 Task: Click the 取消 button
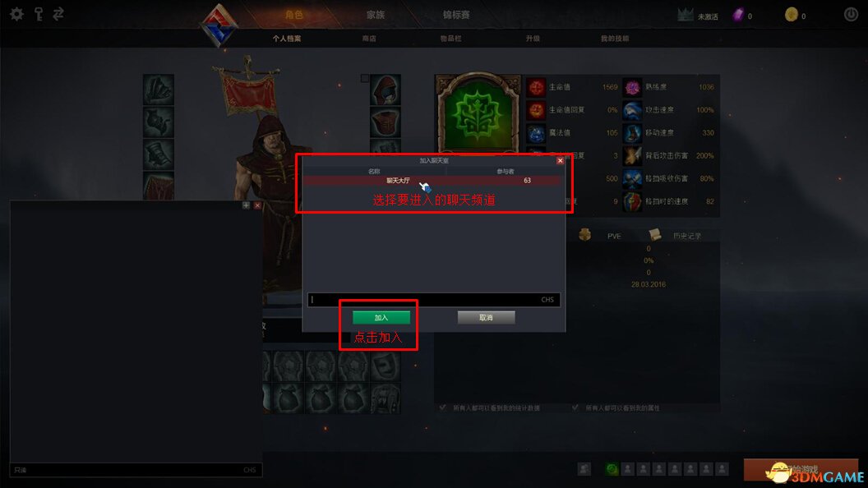pos(486,318)
